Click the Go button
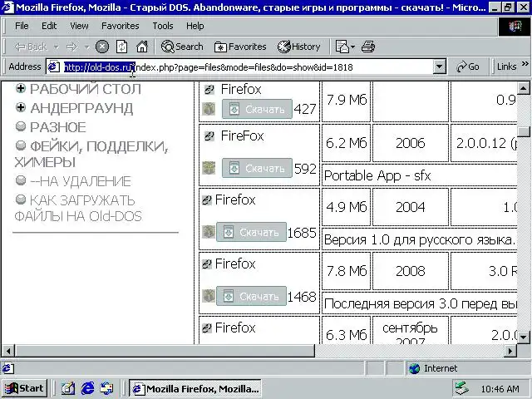The image size is (532, 399). pyautogui.click(x=468, y=66)
